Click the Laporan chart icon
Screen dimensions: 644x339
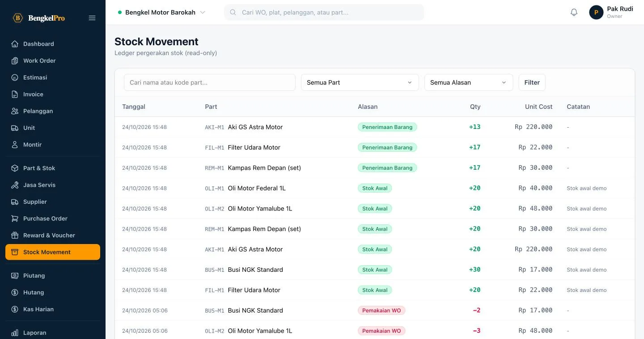[15, 333]
